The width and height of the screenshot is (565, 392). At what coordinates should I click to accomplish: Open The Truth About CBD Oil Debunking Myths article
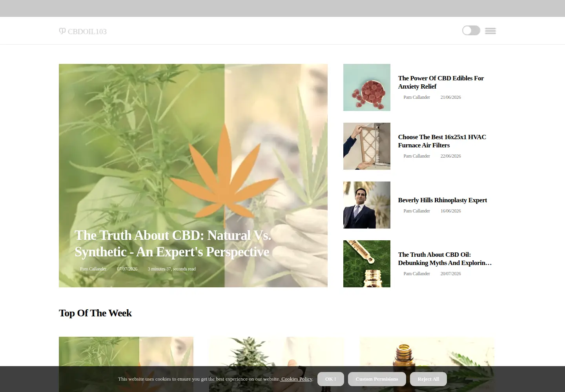coord(445,259)
